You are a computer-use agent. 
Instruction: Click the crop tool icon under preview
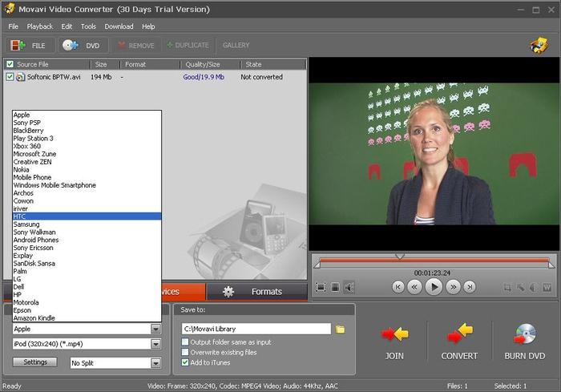coord(507,288)
